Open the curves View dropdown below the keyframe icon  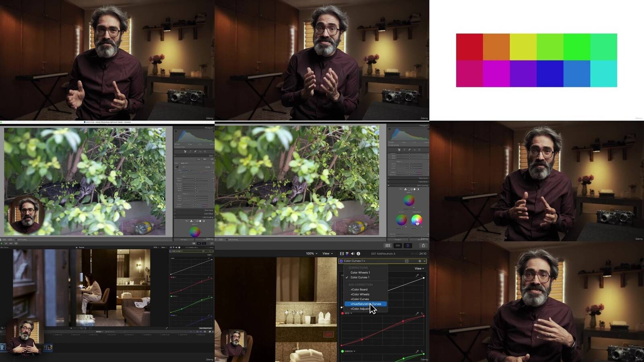[x=419, y=269]
